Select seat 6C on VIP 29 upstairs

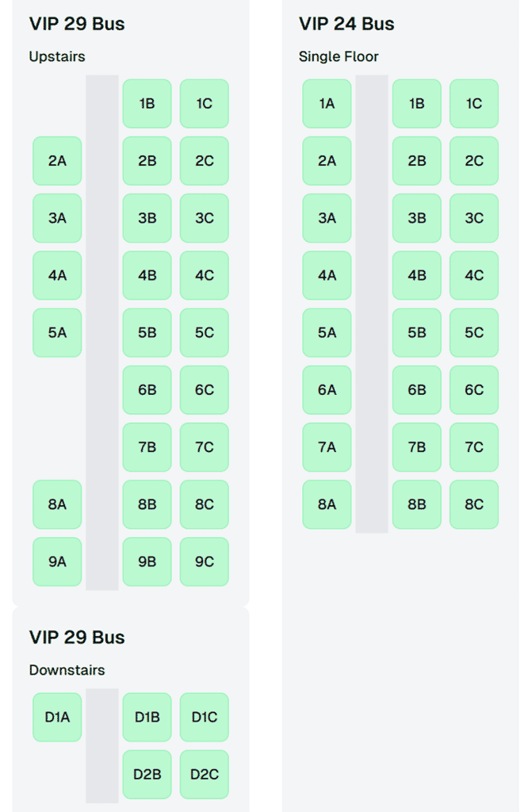[205, 389]
